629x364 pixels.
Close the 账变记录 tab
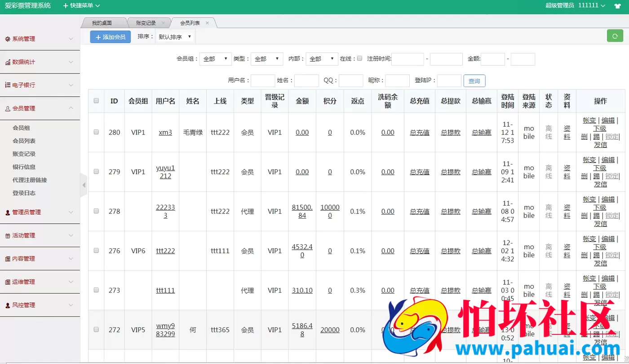(163, 23)
